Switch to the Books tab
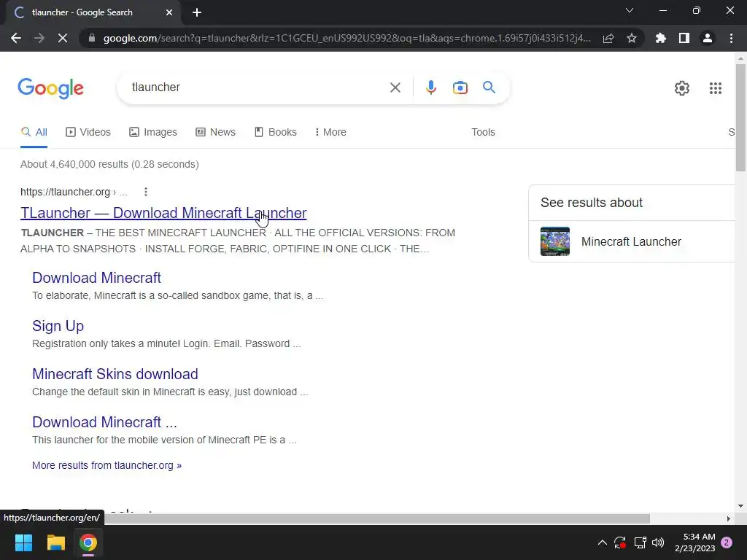The image size is (747, 560). click(x=275, y=133)
